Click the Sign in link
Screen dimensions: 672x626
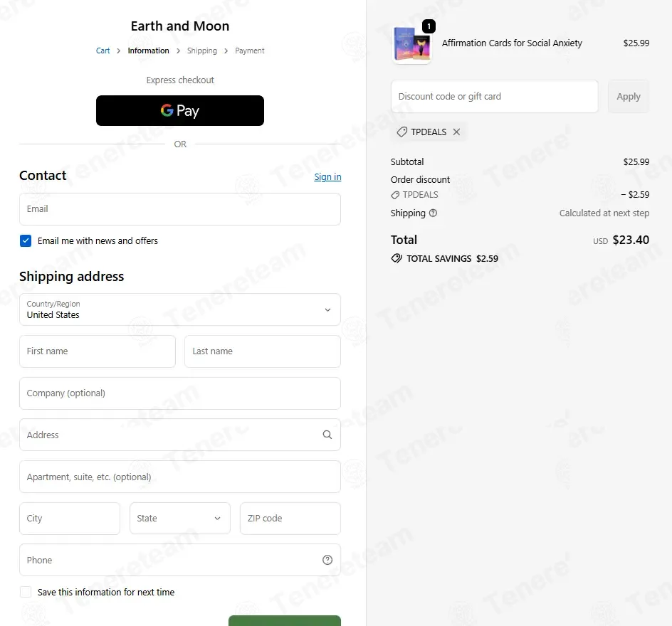327,177
